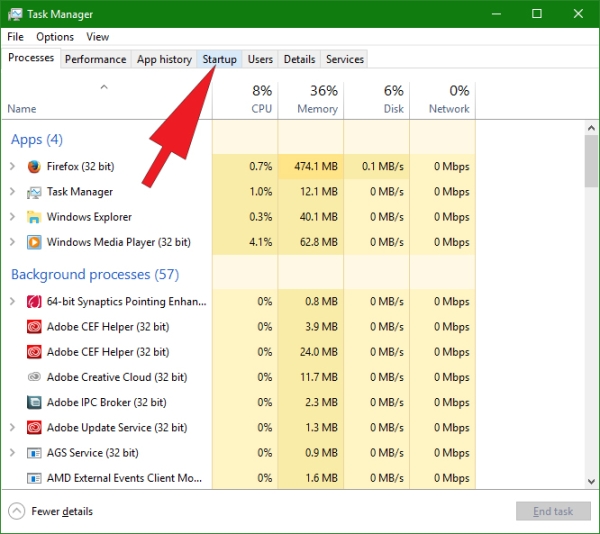Open the View menu
The width and height of the screenshot is (600, 534).
pos(98,37)
